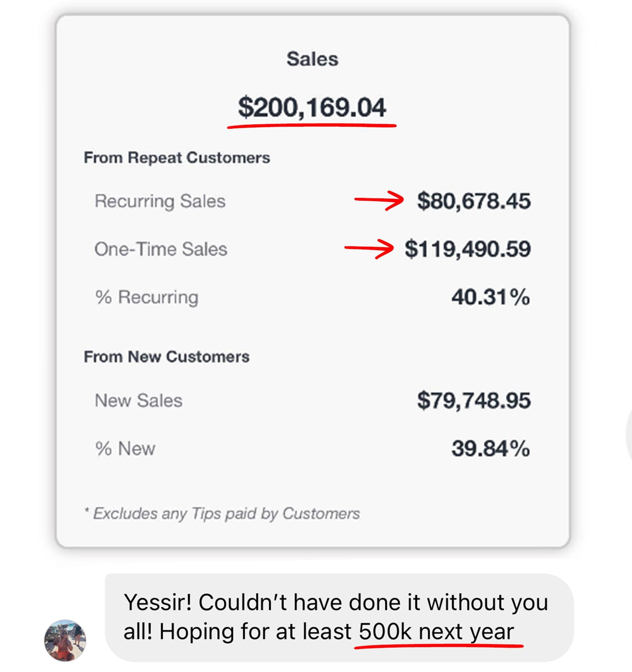Click the $119,490.59 one-time sales value
Viewport: 632px width, 672px height.
pos(468,249)
